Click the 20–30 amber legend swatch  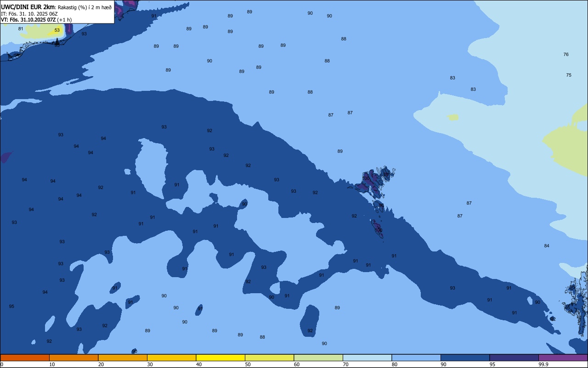pyautogui.click(x=123, y=357)
